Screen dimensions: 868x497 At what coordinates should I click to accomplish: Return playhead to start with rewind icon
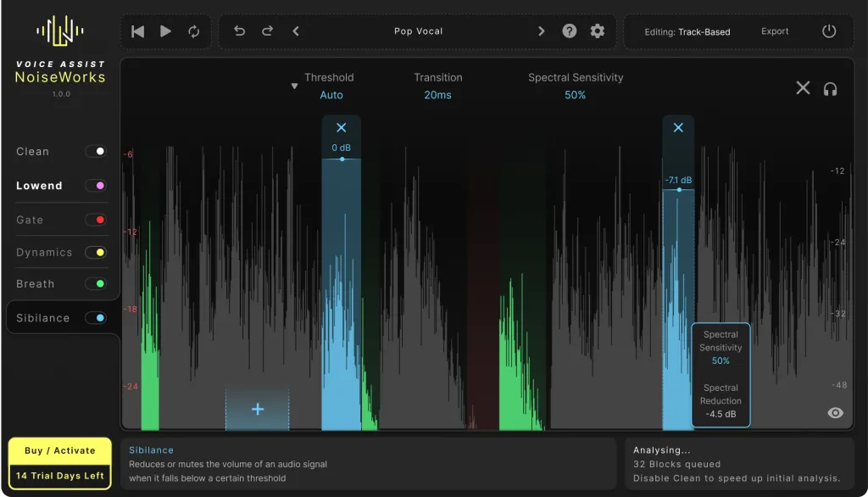(x=137, y=31)
